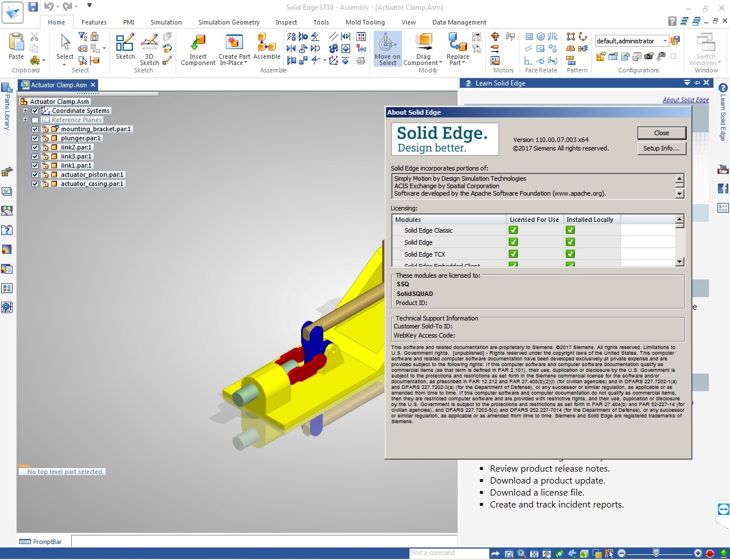Toggle the link2.par:1 checkbox
Screen dimensions: 730x560
coord(35,147)
